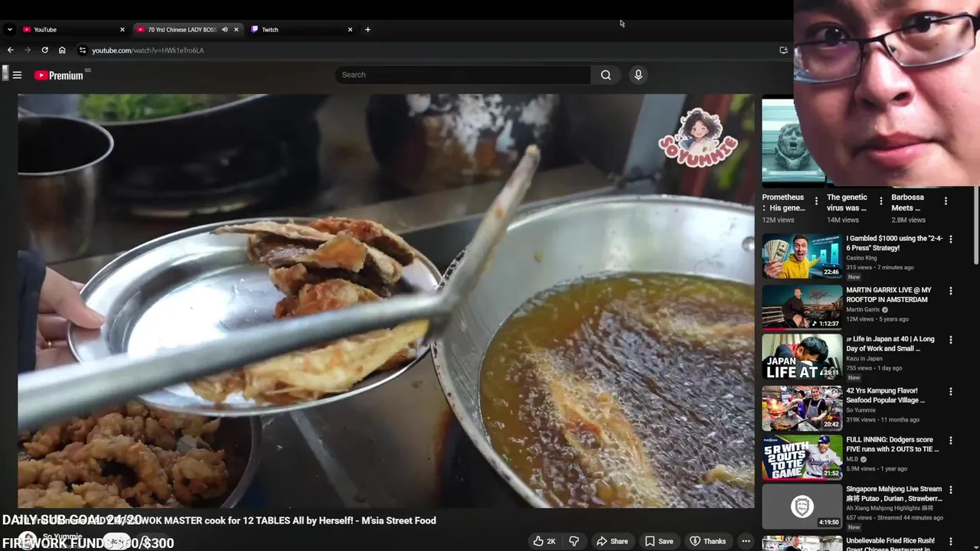Open the browser home page
This screenshot has width=980, height=551.
pyautogui.click(x=62, y=50)
